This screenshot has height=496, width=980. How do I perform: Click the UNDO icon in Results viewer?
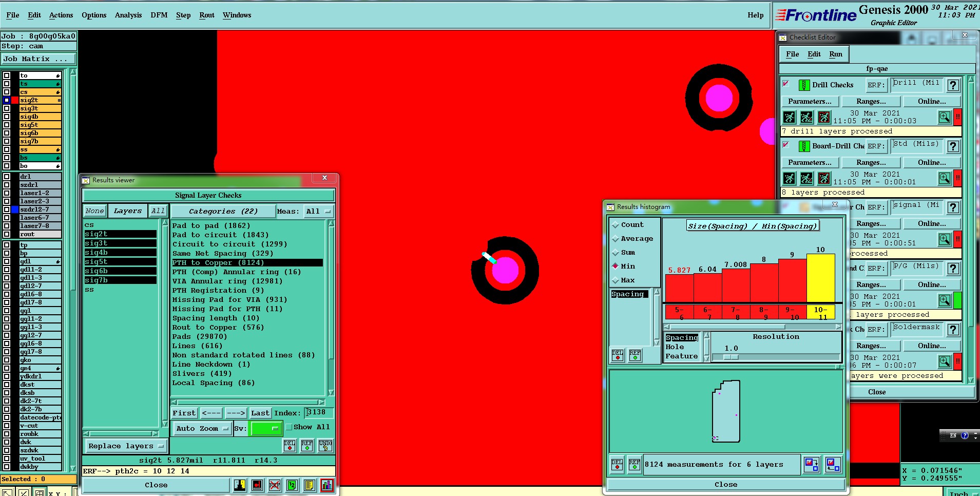click(325, 445)
